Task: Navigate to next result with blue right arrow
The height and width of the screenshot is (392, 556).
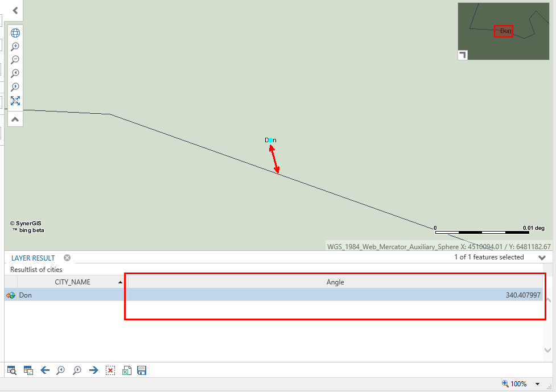Action: (93, 370)
